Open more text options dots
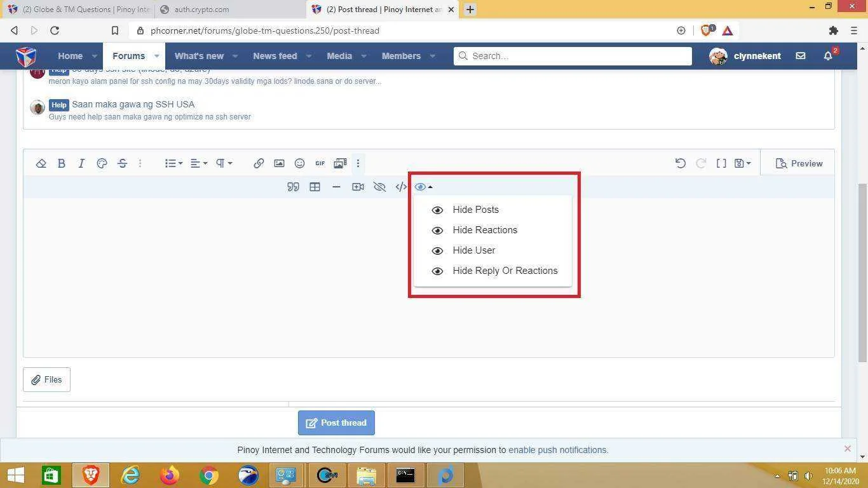 click(140, 163)
